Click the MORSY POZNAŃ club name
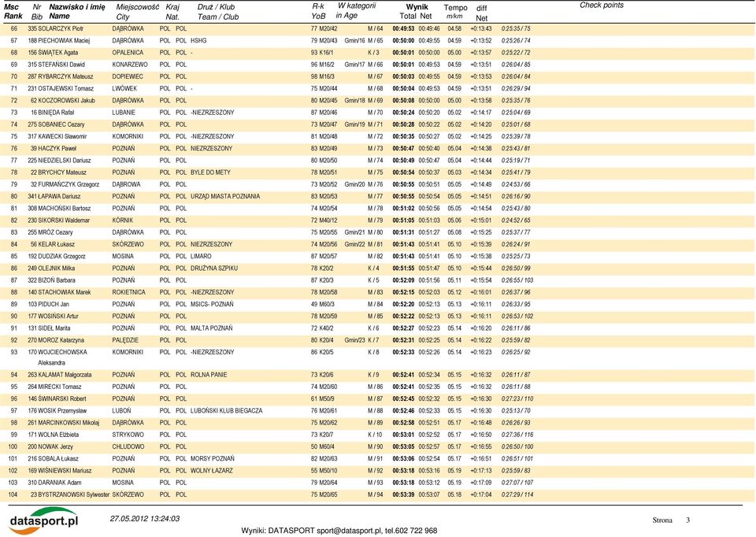Image resolution: width=756 pixels, height=537 pixels. point(212,459)
